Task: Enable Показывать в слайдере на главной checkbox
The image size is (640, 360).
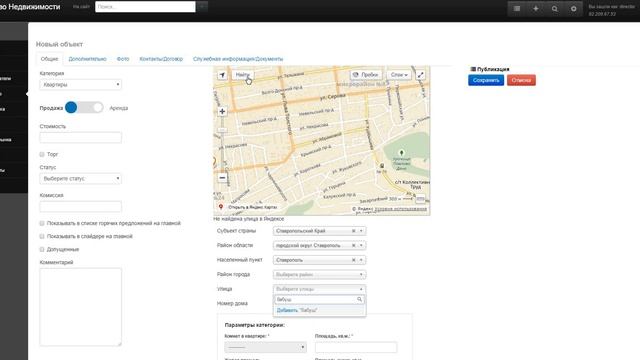Action: click(42, 236)
